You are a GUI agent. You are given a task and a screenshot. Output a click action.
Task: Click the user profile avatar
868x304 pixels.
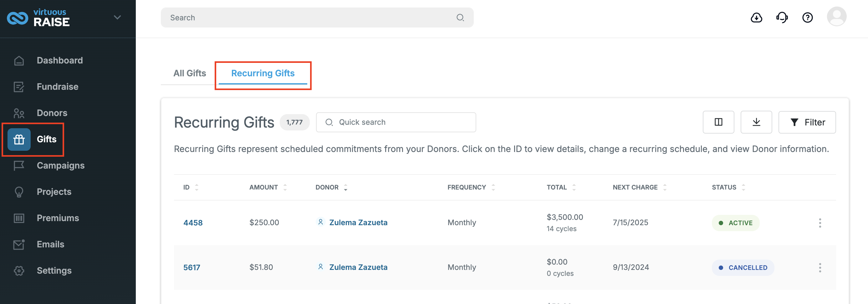point(837,17)
